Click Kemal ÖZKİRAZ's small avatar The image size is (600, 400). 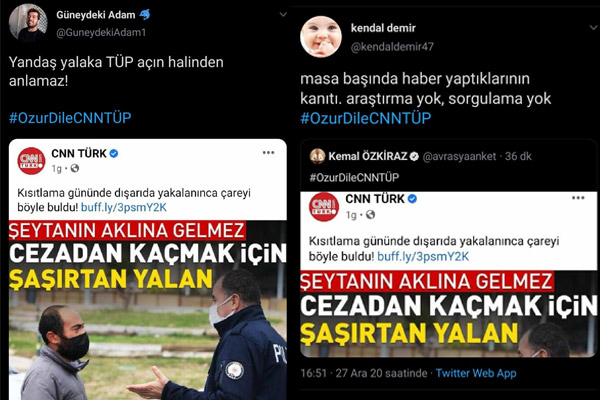[317, 156]
